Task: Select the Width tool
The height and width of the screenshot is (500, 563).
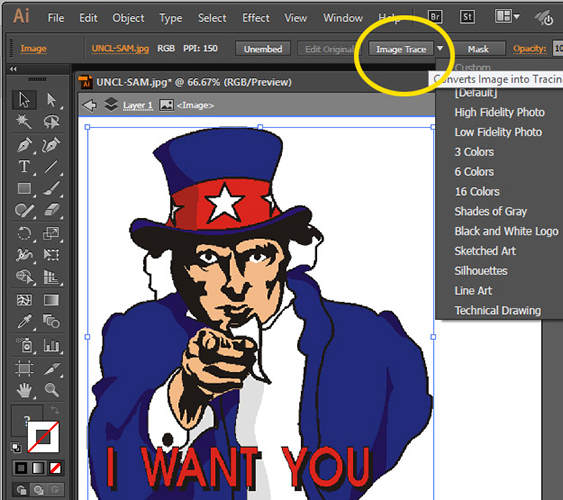Action: click(x=24, y=255)
